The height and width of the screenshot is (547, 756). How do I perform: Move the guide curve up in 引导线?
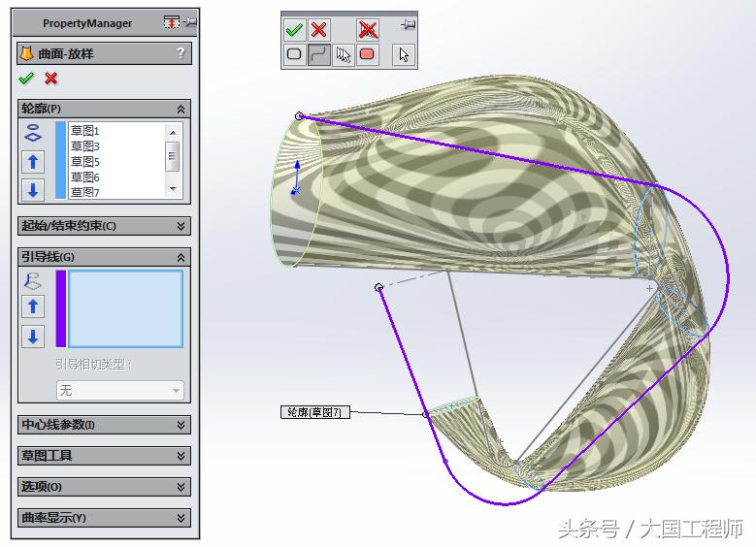coord(33,306)
